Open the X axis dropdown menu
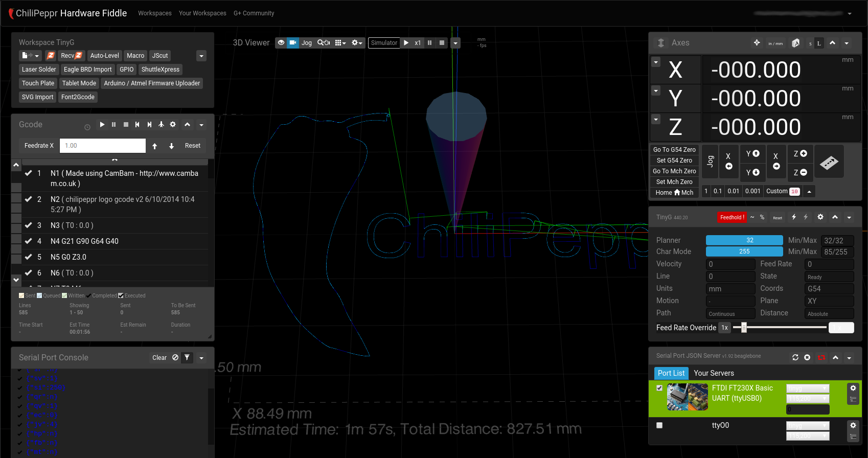This screenshot has height=458, width=868. 656,62
